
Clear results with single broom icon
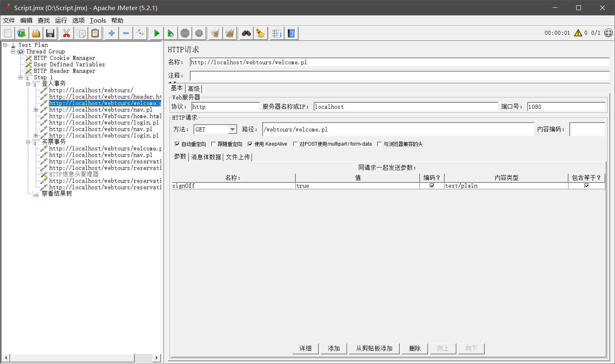pyautogui.click(x=215, y=33)
